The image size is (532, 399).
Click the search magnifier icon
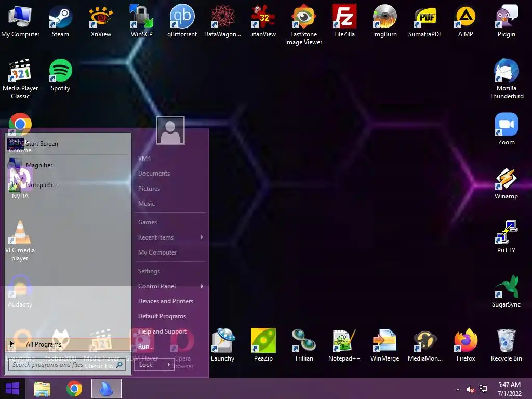119,365
